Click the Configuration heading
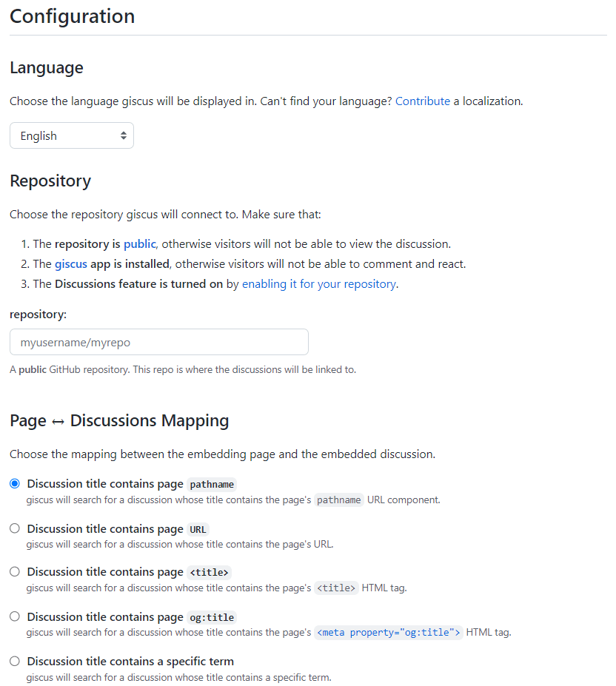Image resolution: width=616 pixels, height=686 pixels. point(73,16)
